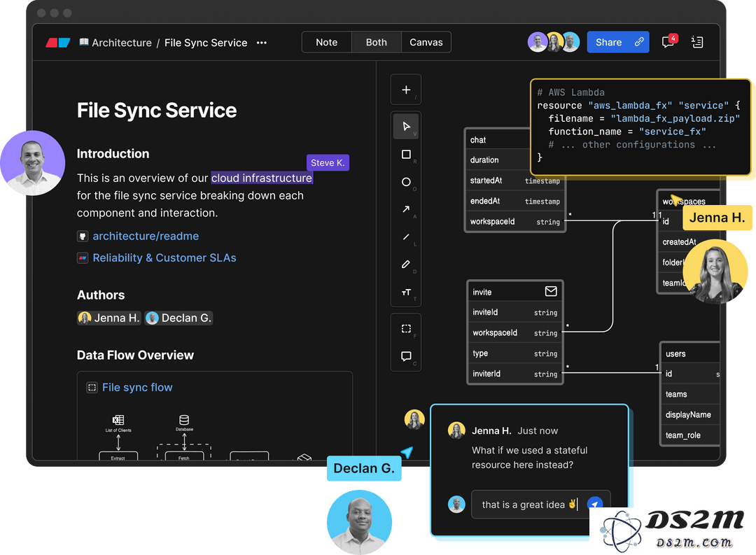Click the GitHub icon beside architecture/readme
This screenshot has height=555, width=756.
click(83, 237)
